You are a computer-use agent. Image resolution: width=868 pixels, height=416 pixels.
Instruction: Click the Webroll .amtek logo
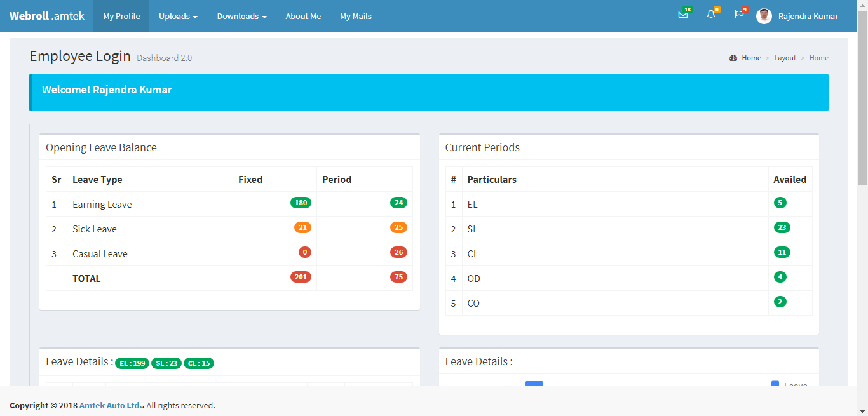click(47, 16)
